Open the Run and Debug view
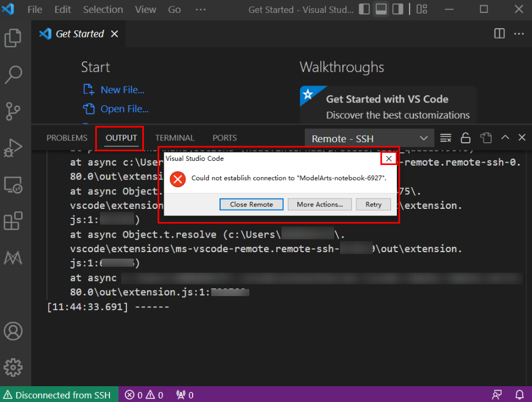Viewport: 532px width, 402px height. point(13,148)
